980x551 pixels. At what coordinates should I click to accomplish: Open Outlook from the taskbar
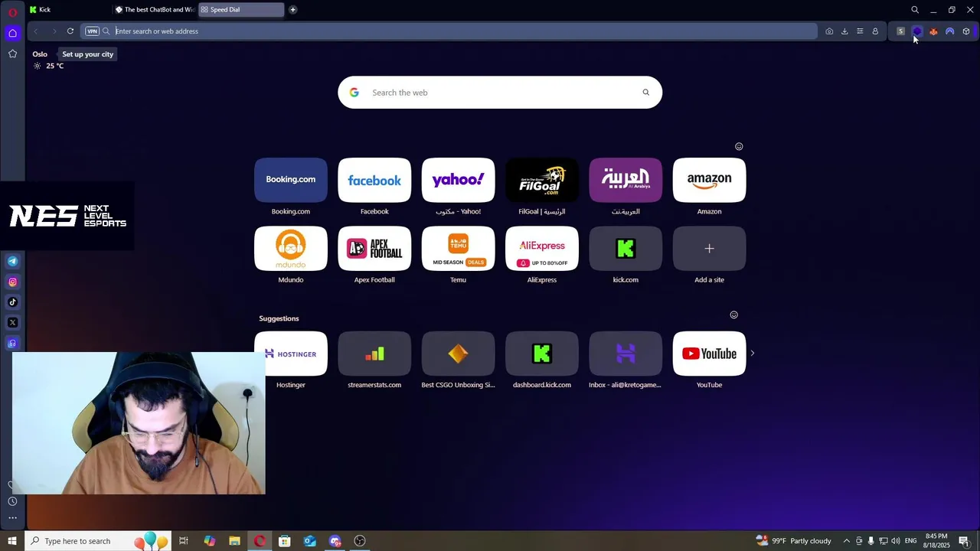click(x=309, y=541)
